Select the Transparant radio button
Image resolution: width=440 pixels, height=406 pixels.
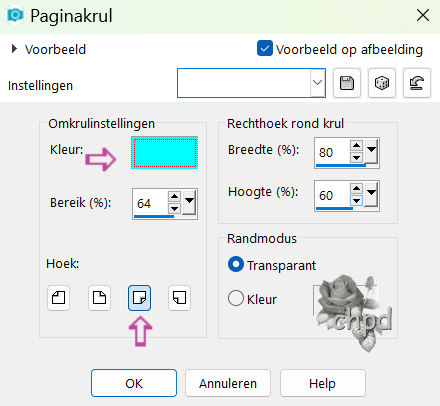tap(236, 264)
